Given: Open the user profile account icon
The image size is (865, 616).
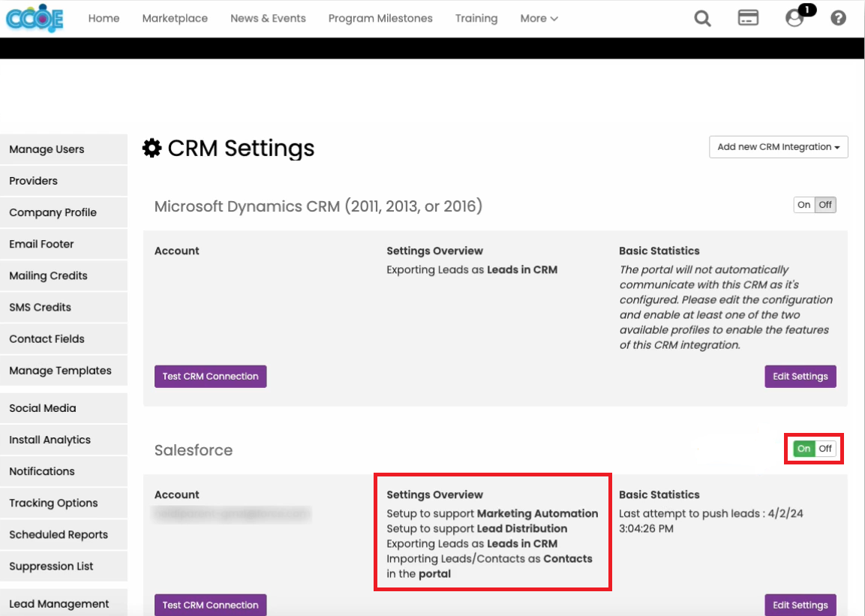Looking at the screenshot, I should click(794, 19).
